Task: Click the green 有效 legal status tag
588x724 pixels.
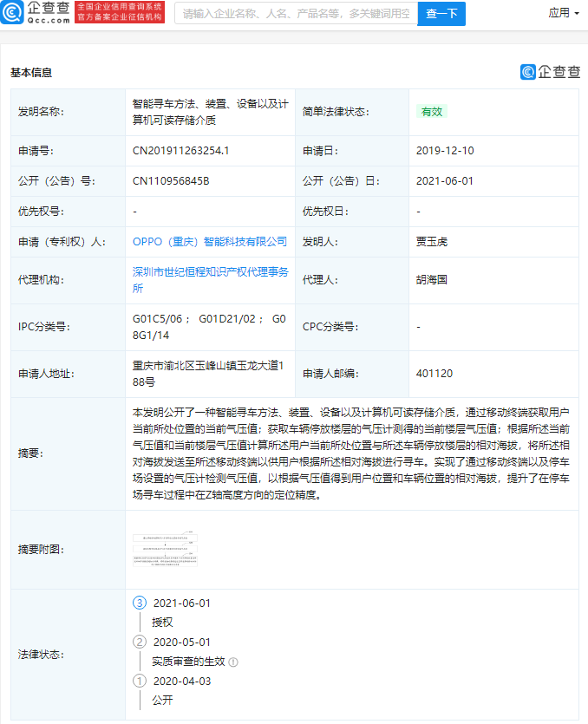Action: pos(431,111)
